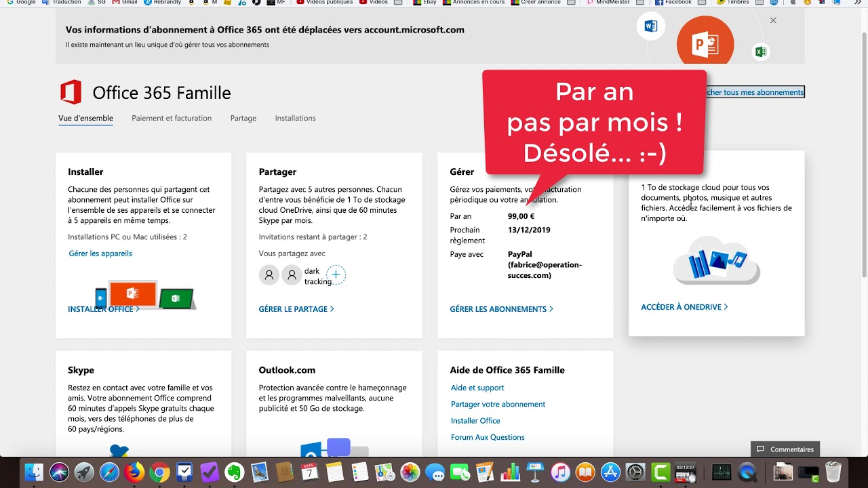Click the OneDrive cloud illustration
This screenshot has height=488, width=868.
pos(717,260)
